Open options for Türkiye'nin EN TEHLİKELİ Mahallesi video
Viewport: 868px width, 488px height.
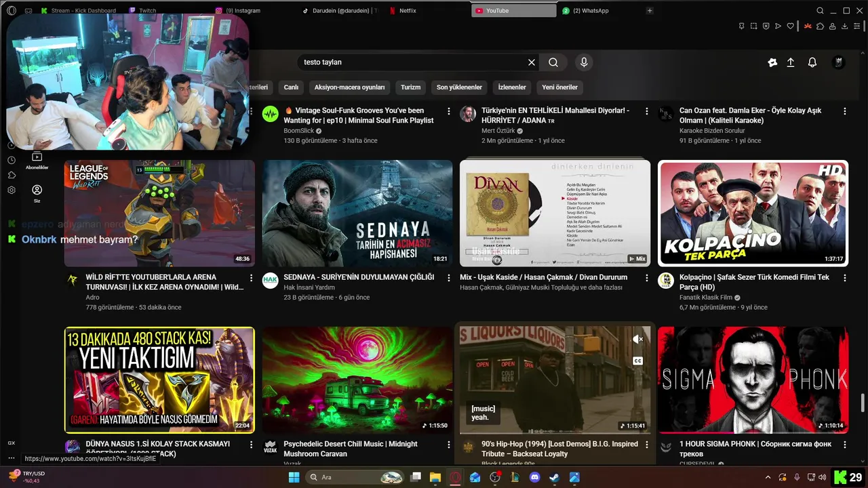(x=646, y=111)
